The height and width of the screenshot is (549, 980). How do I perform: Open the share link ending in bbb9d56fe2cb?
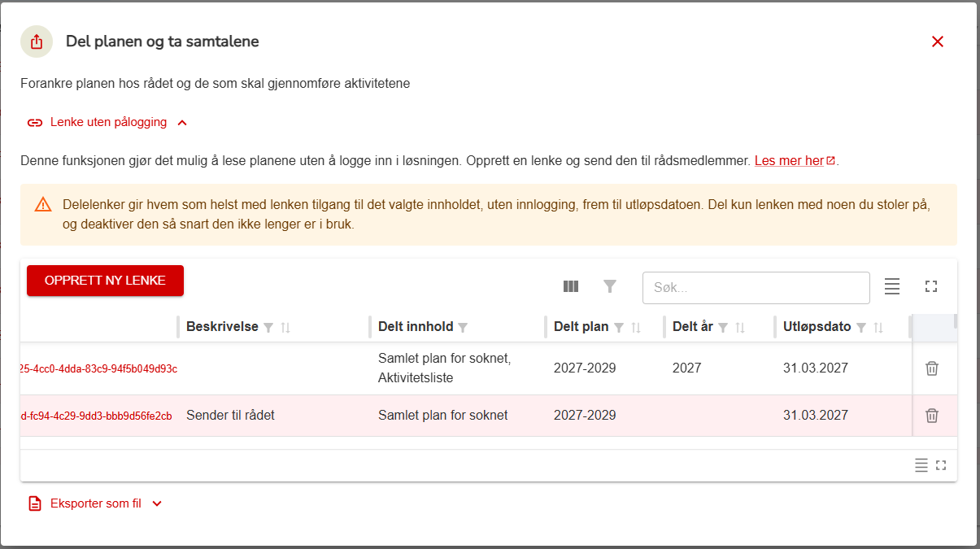pyautogui.click(x=96, y=416)
